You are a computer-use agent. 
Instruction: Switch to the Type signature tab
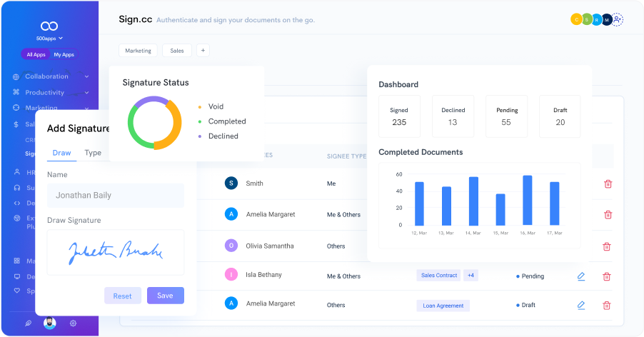click(x=93, y=153)
